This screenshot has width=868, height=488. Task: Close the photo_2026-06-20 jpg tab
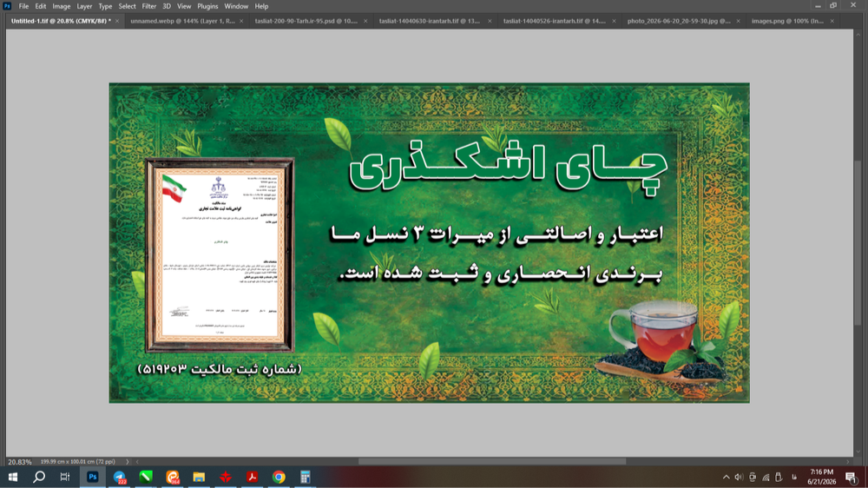tap(738, 21)
